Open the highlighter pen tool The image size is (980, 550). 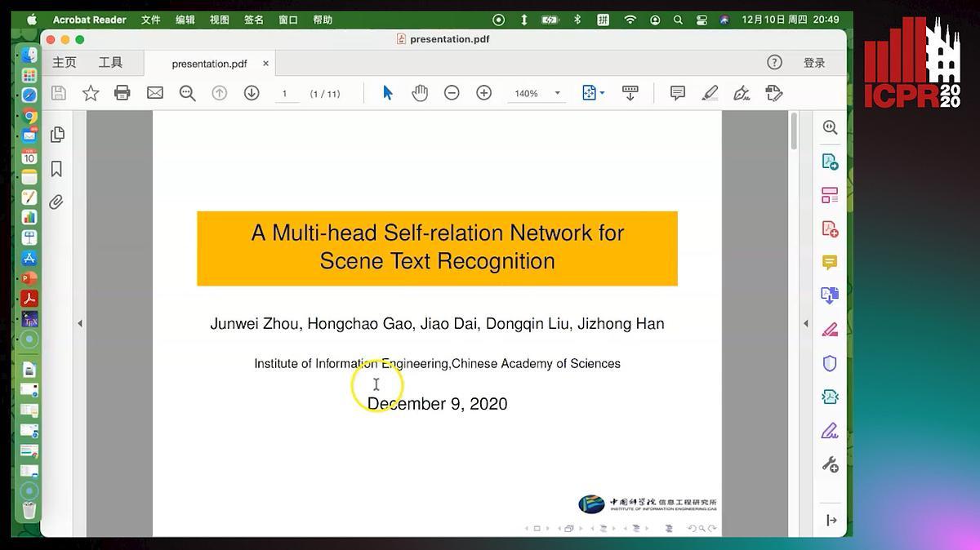coord(710,93)
